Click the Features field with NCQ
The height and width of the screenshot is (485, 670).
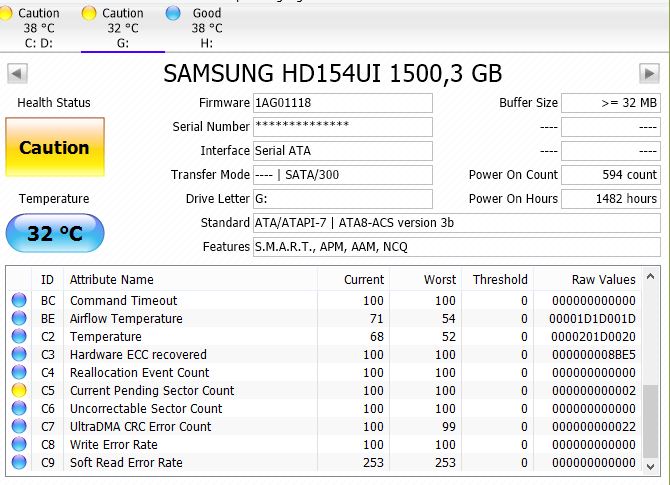457,247
